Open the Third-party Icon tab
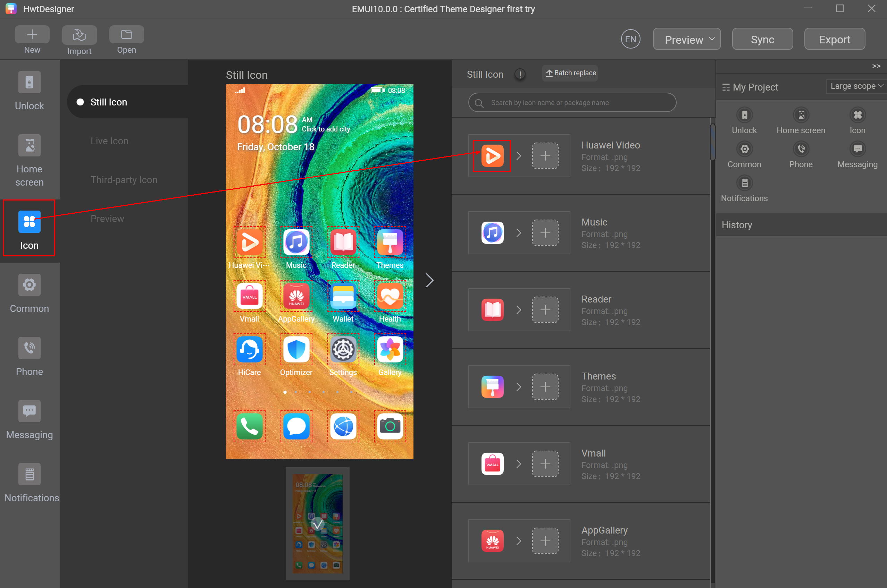 point(124,180)
